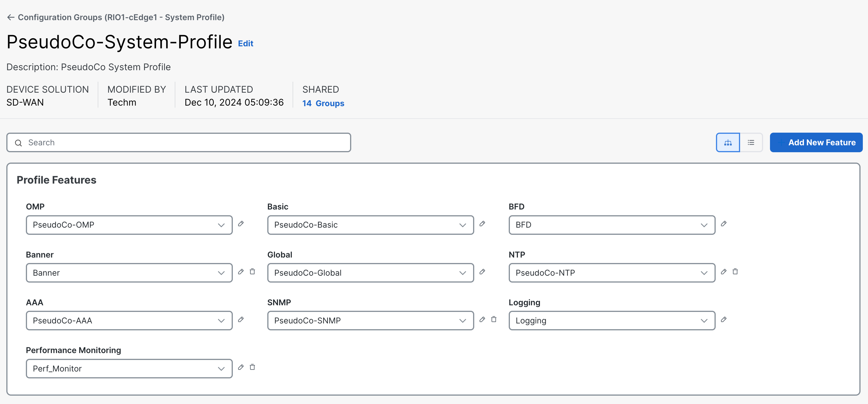
Task: Click the PseudoCo-System-Profile title
Action: 119,42
